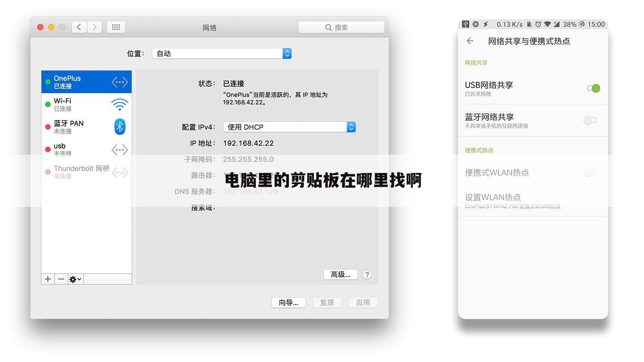Open 配置 IPv4 dropdown showing 使用 DHCP
Screen dimensions: 644x362
[289, 127]
